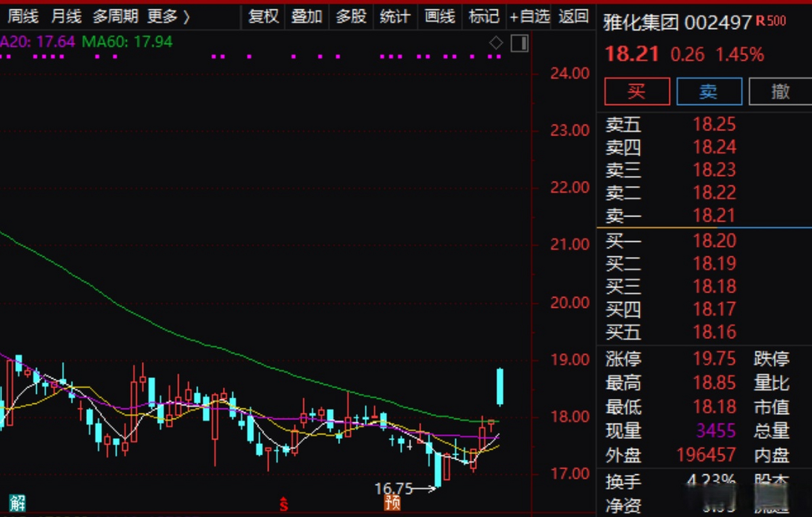
Task: Click the 涨停 value 19.75
Action: tap(714, 358)
